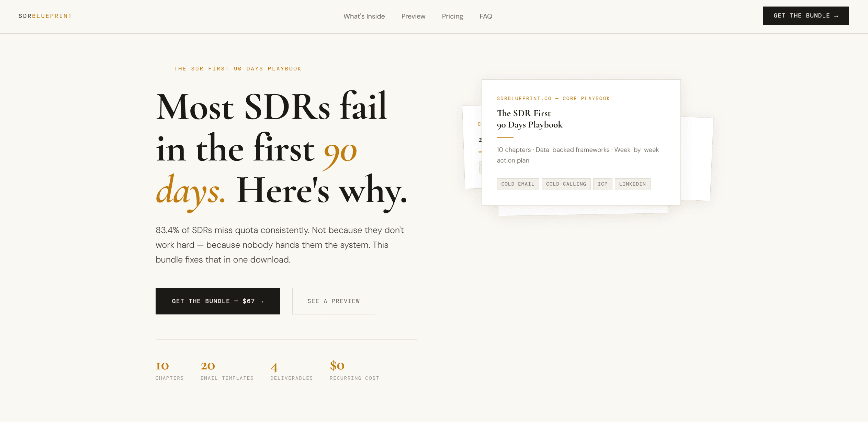Image resolution: width=868 pixels, height=422 pixels.
Task: Click the SDRBLUEPRINT logo
Action: coord(45,16)
